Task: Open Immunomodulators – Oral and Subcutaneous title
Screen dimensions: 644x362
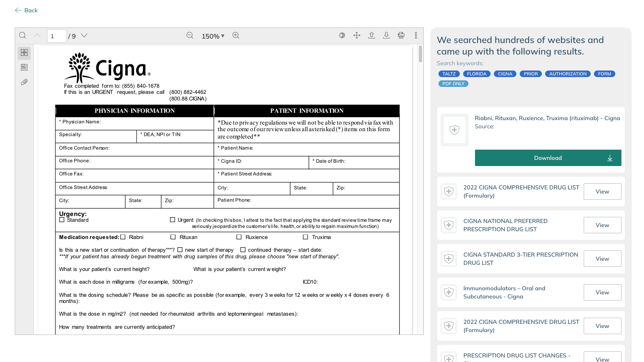Action: point(504,292)
